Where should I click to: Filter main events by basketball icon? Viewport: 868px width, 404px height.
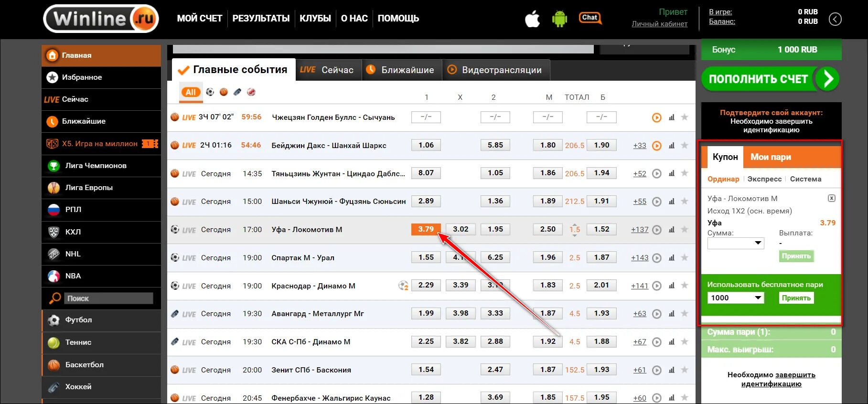pyautogui.click(x=224, y=92)
